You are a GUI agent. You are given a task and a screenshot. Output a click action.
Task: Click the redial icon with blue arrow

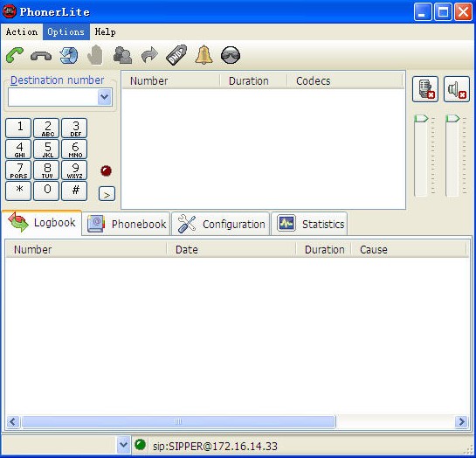(69, 55)
